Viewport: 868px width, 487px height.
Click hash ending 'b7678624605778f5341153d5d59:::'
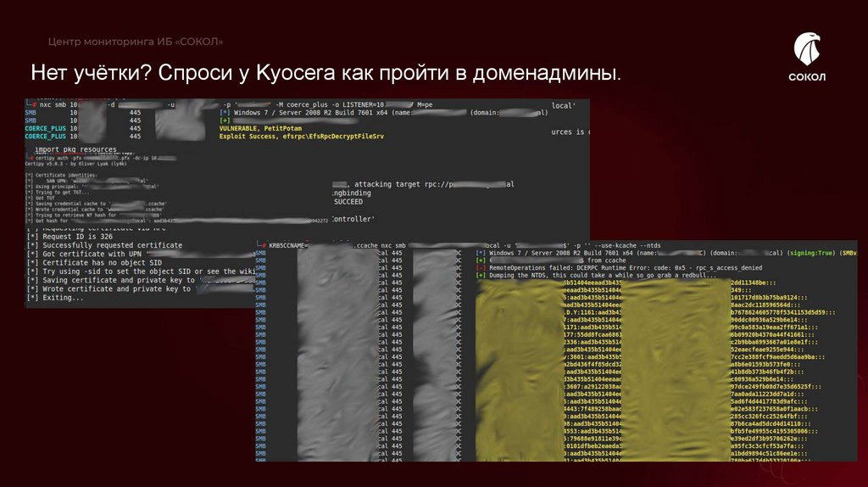click(x=782, y=312)
